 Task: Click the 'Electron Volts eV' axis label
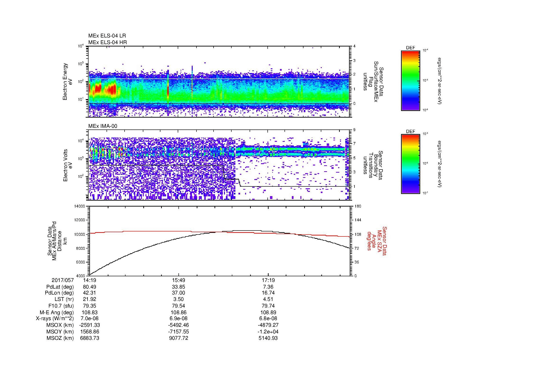tap(68, 166)
